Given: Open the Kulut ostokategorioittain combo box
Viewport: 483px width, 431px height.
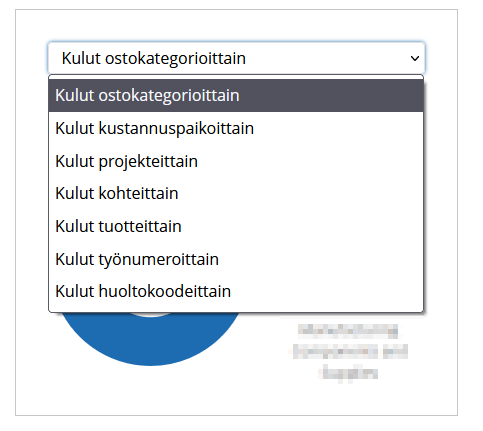Looking at the screenshot, I should (236, 58).
